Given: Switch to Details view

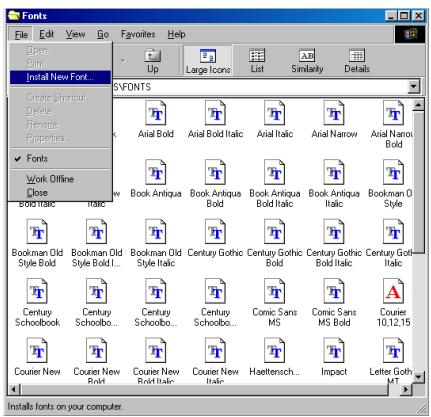Looking at the screenshot, I should click(357, 61).
